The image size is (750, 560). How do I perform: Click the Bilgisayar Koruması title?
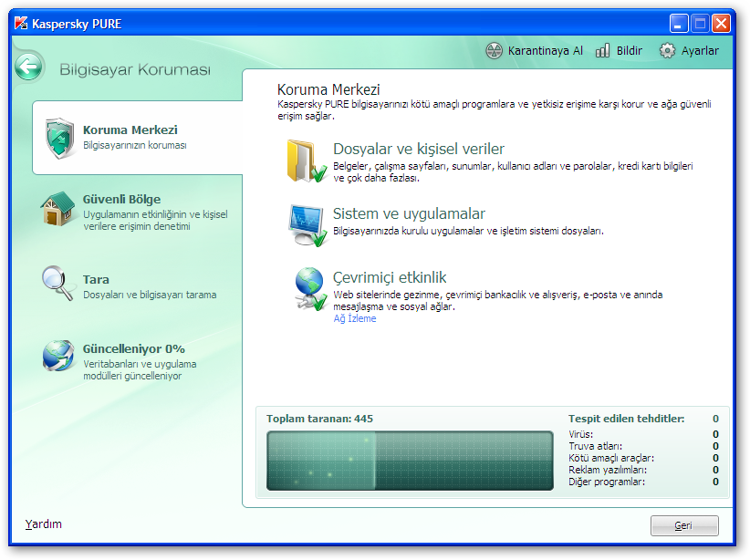click(135, 70)
